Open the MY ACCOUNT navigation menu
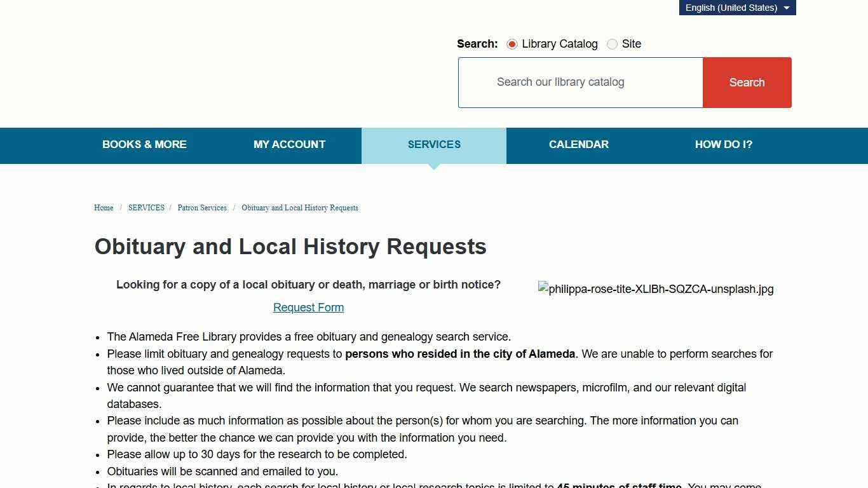 coord(289,145)
